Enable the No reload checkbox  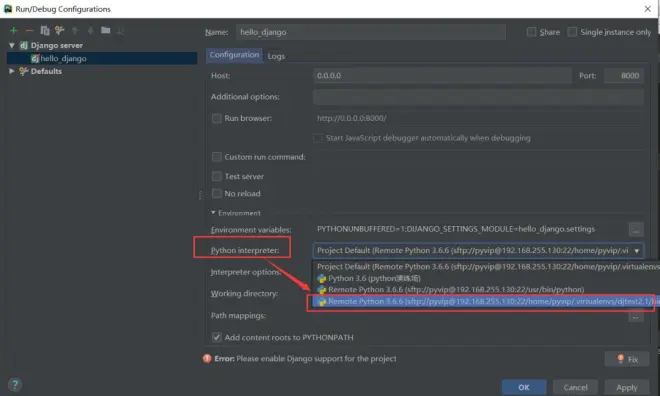pos(217,193)
